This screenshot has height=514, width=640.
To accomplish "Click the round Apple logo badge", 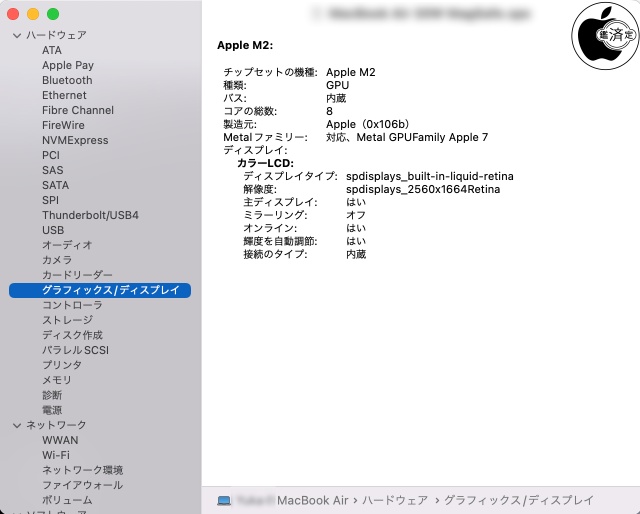I will [604, 33].
